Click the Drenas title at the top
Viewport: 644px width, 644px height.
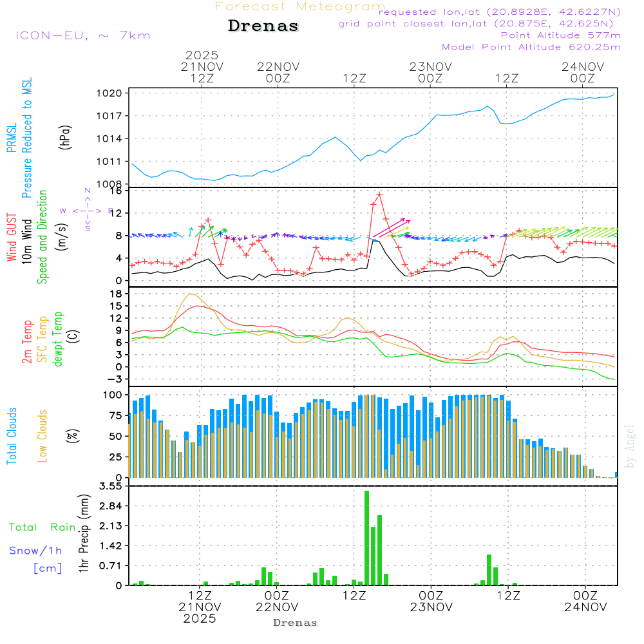coord(263,26)
